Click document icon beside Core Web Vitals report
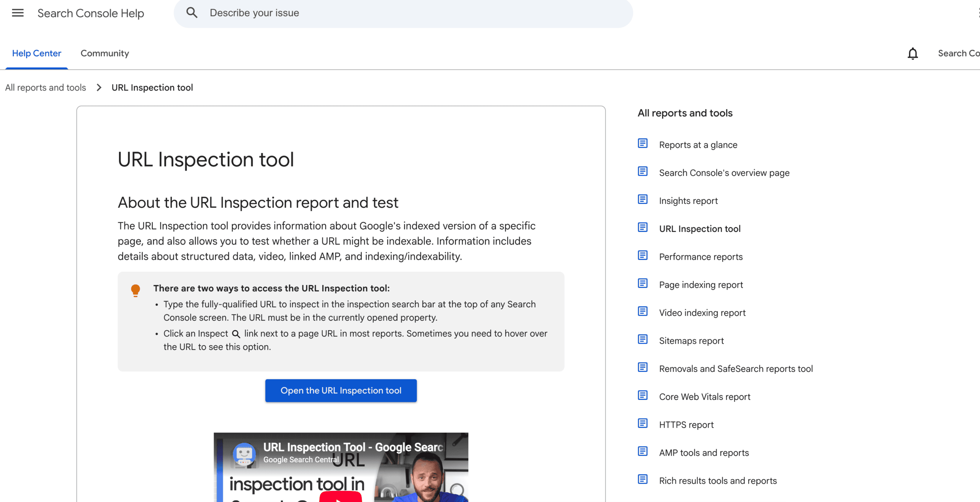The image size is (980, 502). [x=643, y=395]
